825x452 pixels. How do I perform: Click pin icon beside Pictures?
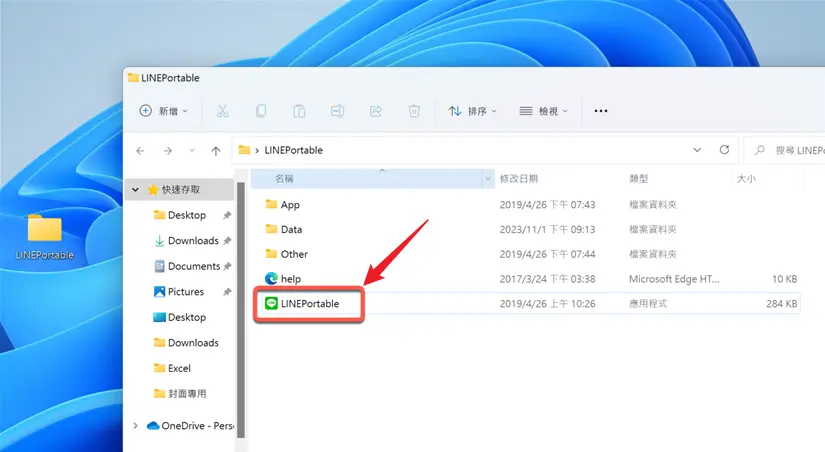coord(227,292)
